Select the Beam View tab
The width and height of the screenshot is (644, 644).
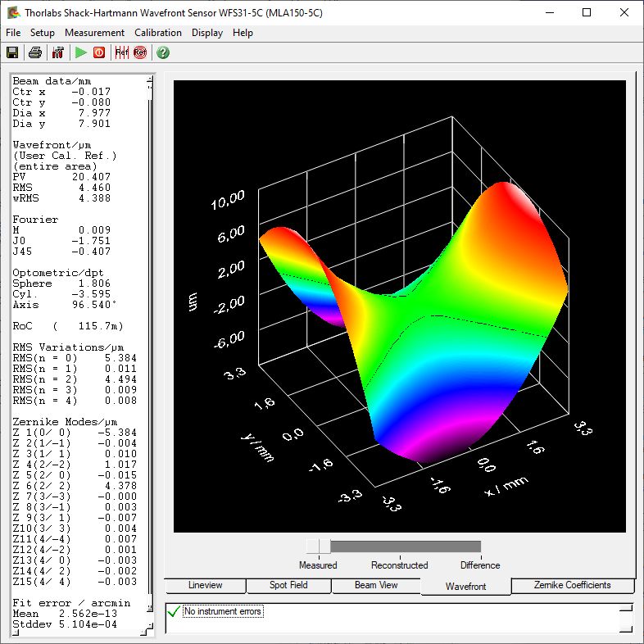(375, 586)
